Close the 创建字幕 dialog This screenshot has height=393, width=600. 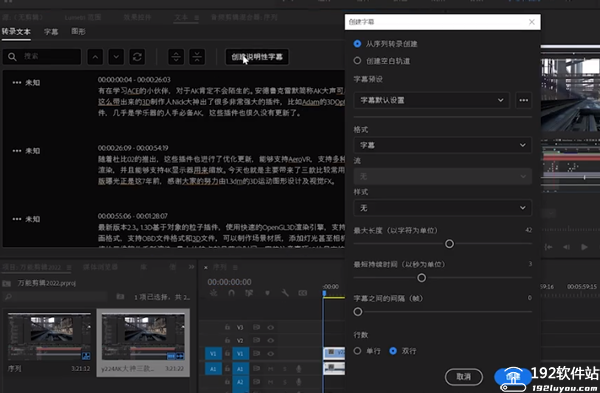click(x=532, y=22)
